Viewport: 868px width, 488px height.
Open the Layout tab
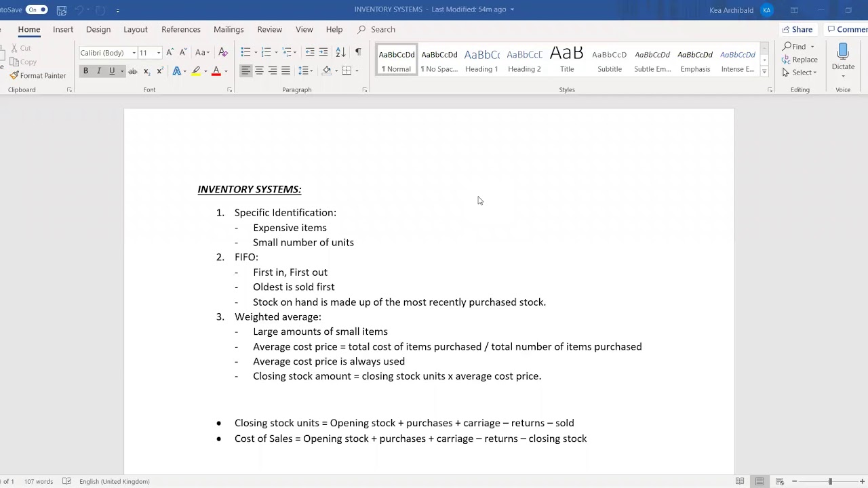(136, 29)
